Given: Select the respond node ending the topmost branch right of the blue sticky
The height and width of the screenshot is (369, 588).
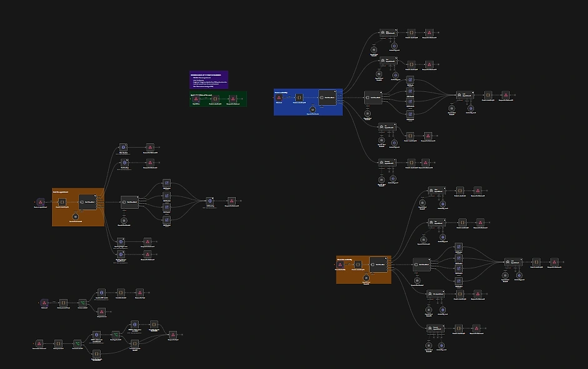Looking at the screenshot, I should 429,33.
